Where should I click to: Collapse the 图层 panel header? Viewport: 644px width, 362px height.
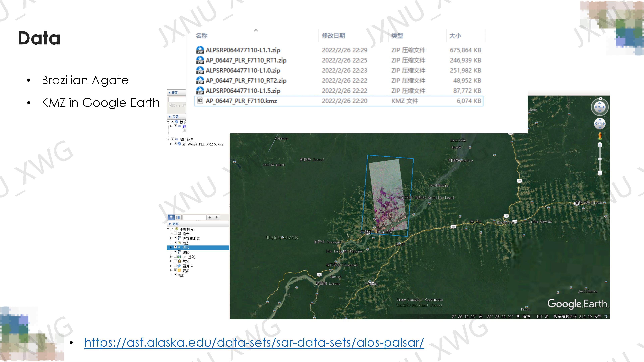coord(170,224)
